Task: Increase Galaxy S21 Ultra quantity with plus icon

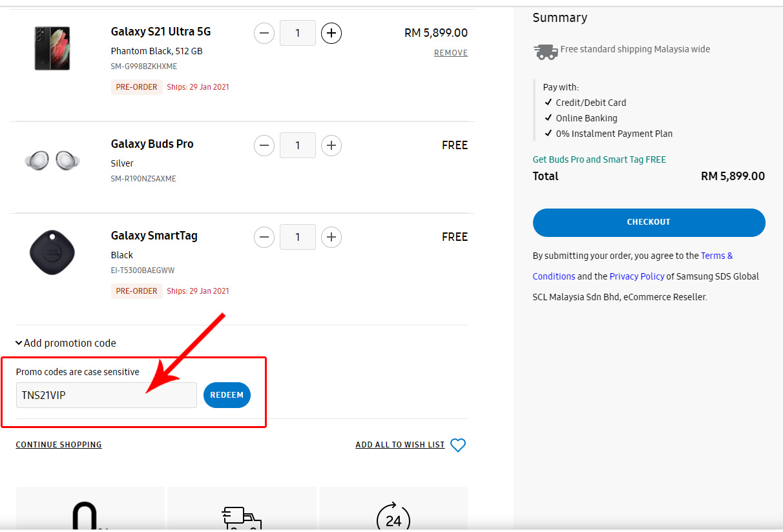Action: point(331,33)
